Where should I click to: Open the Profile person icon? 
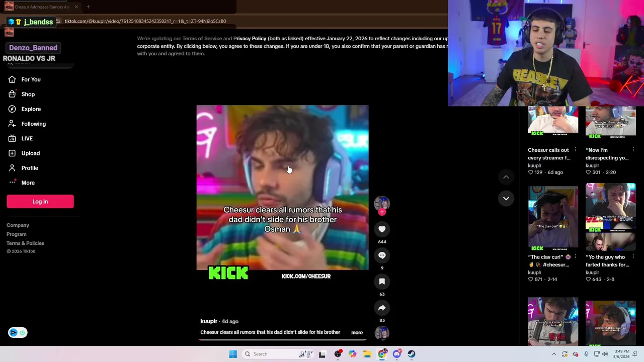[12, 168]
